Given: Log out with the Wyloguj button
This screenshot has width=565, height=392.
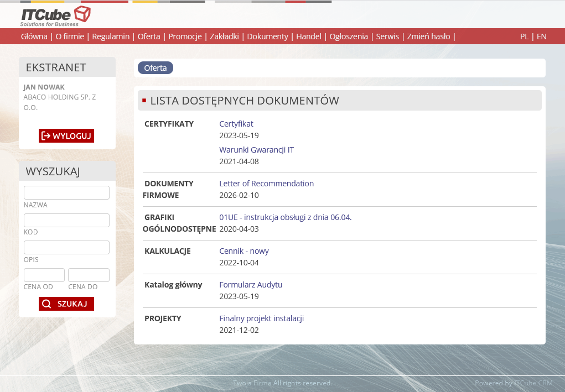Looking at the screenshot, I should pos(66,136).
